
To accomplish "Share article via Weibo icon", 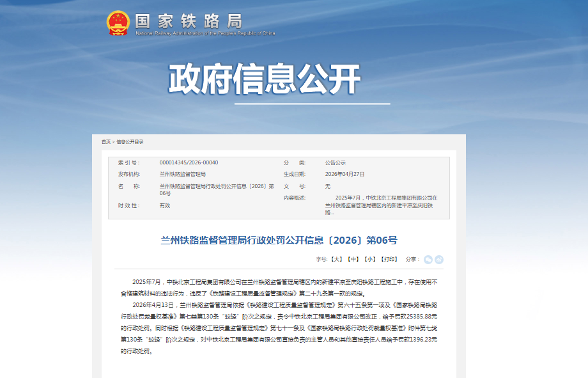I will tap(439, 259).
